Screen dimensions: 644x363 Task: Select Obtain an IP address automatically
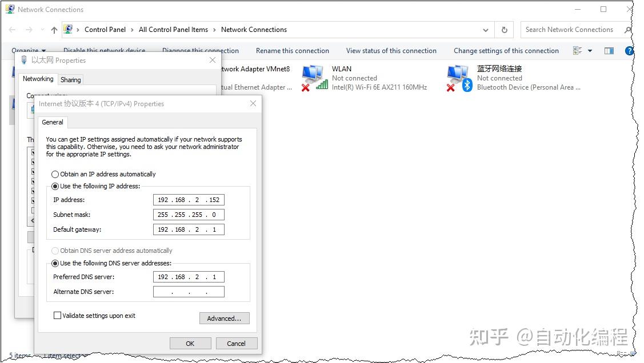point(55,174)
